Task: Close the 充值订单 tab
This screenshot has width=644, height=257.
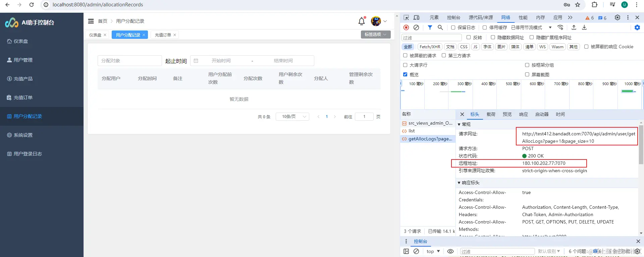Action: tap(175, 35)
